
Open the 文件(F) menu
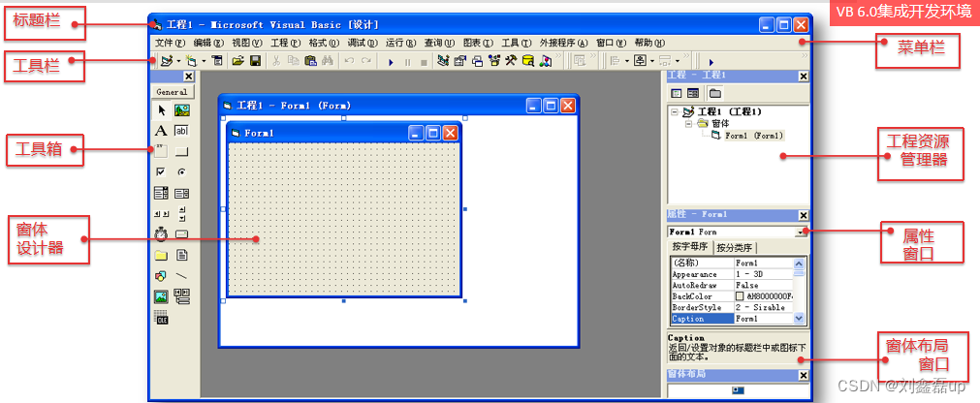pos(171,44)
